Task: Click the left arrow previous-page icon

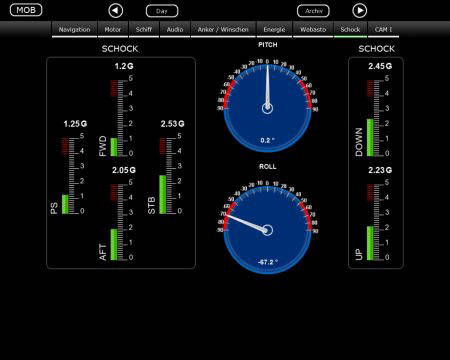Action: 115,11
